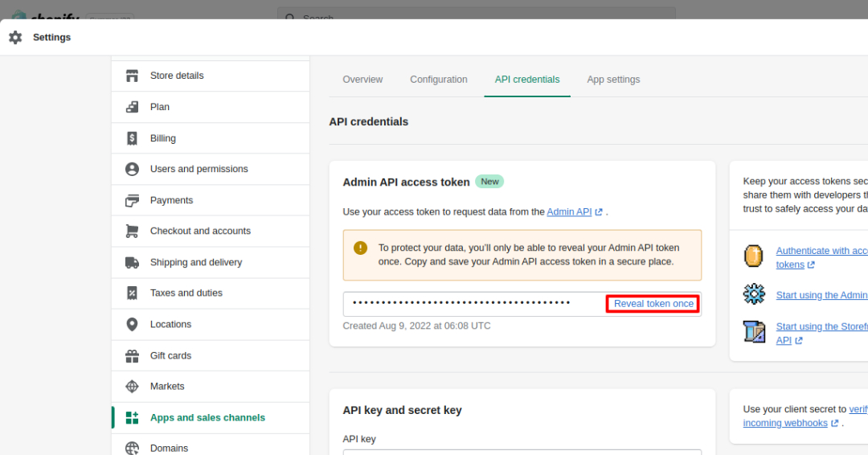Click the API key label
This screenshot has height=455, width=868.
point(359,439)
